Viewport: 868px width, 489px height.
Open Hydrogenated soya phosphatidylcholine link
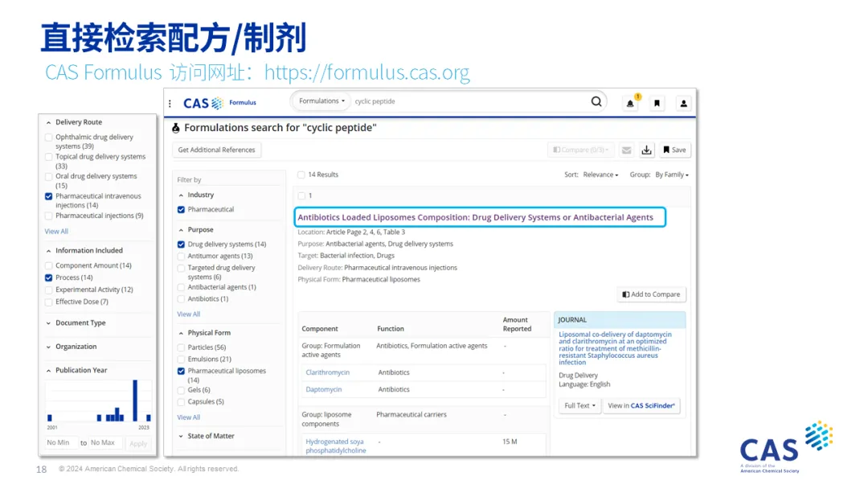[336, 446]
